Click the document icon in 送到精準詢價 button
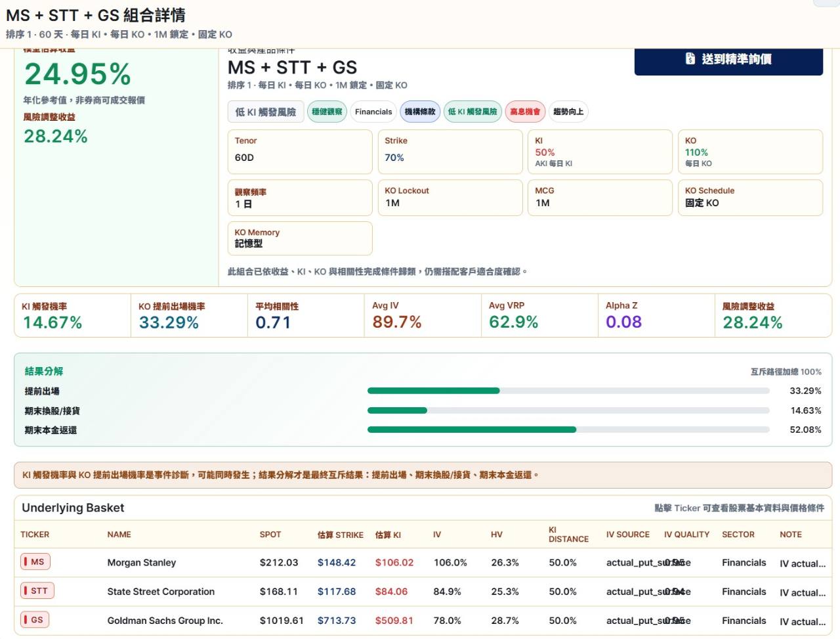 click(690, 59)
